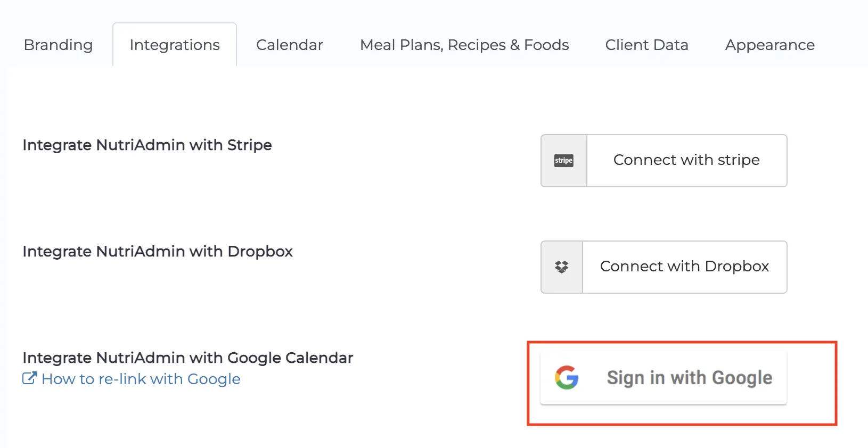Open the How to re-link with Google link
The width and height of the screenshot is (868, 448).
[x=141, y=379]
